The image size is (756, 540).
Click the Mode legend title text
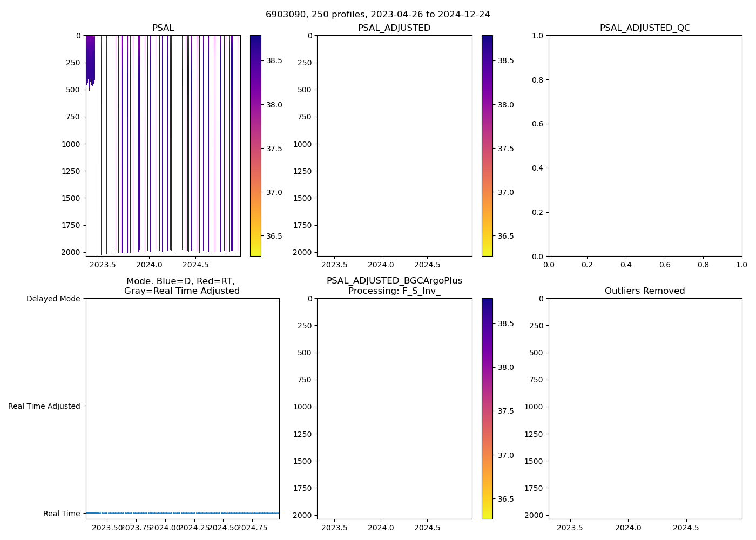181,286
